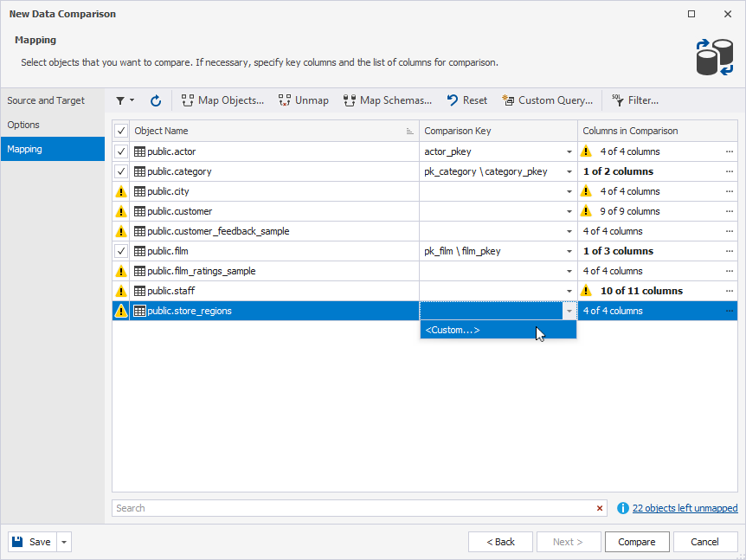746x560 pixels.
Task: Open columns editor ellipsis for public.staff
Action: tap(730, 291)
